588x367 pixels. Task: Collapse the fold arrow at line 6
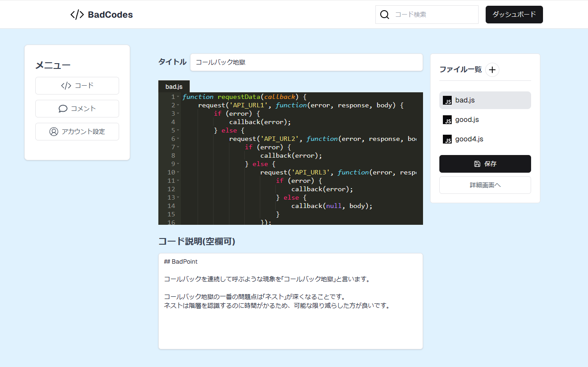tap(178, 139)
